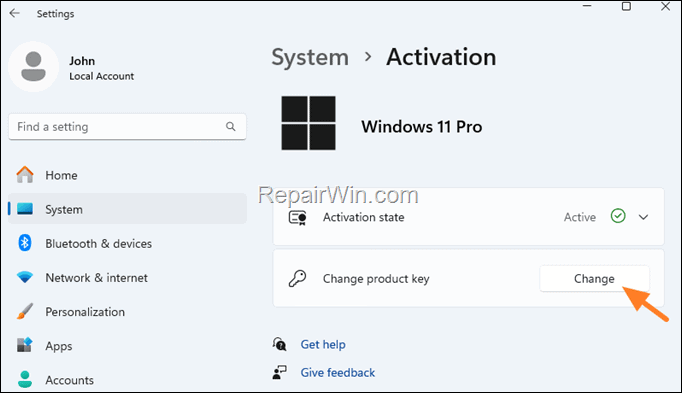This screenshot has height=393, width=682.
Task: Click the product key icon
Action: coord(298,278)
